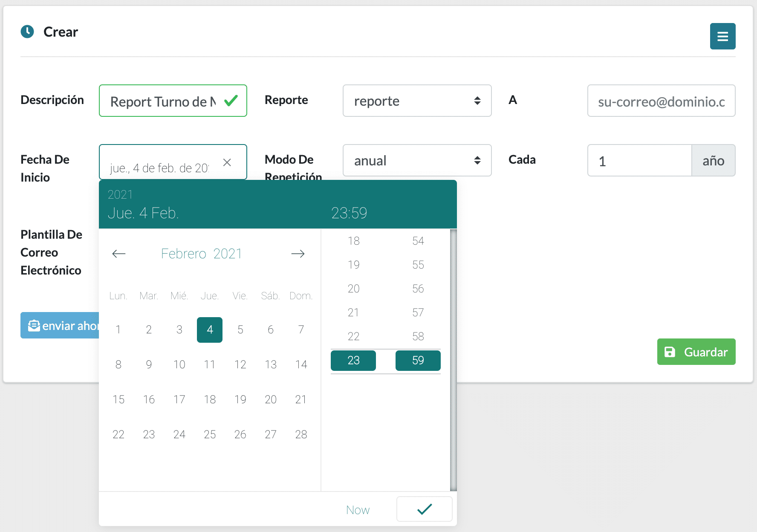Select February 22 in the calendar
This screenshot has width=757, height=532.
[118, 434]
